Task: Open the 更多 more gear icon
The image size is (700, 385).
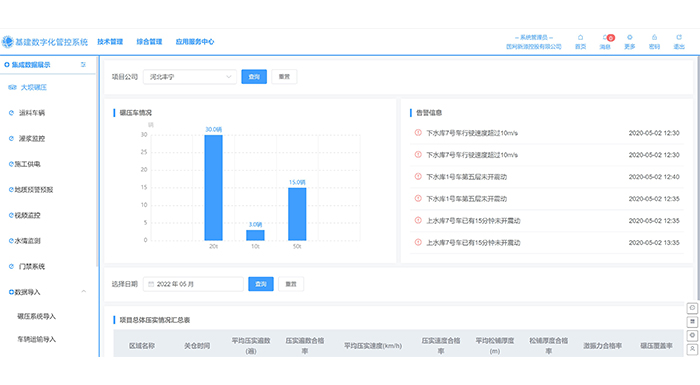Action: click(x=629, y=38)
